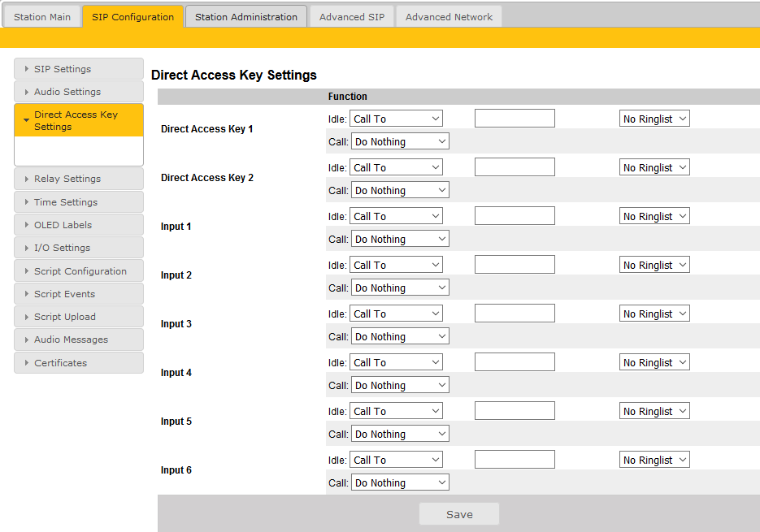
Task: Go to the Advanced Network tab
Action: [449, 17]
